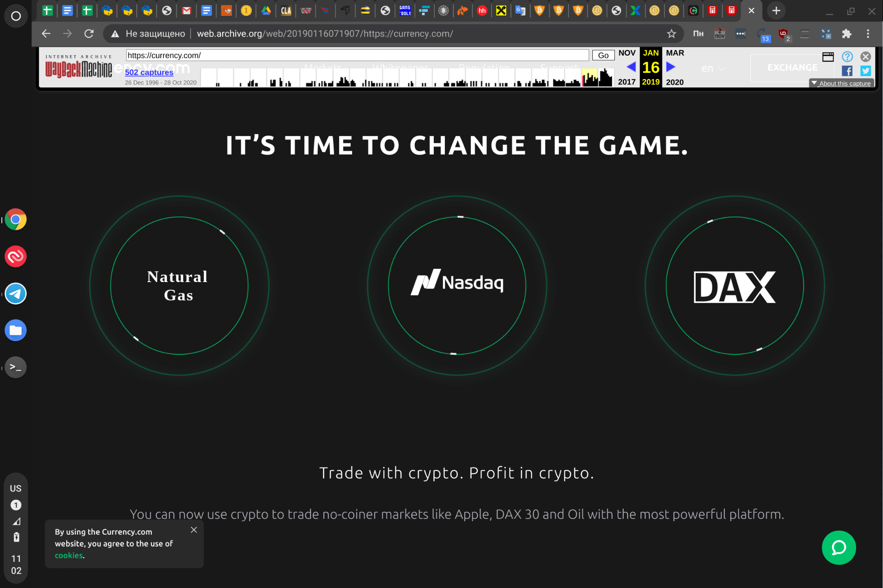Switch to the Google Drive tab
The image size is (883, 588).
266,11
